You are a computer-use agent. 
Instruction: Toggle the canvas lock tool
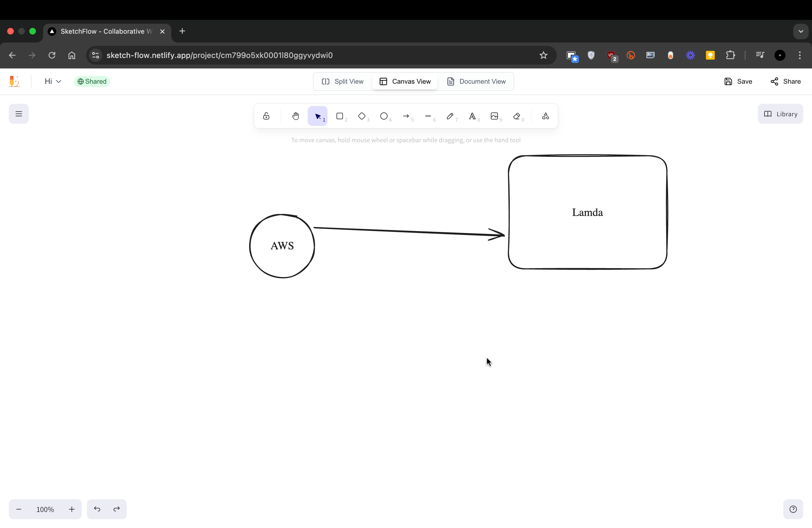[x=266, y=116]
